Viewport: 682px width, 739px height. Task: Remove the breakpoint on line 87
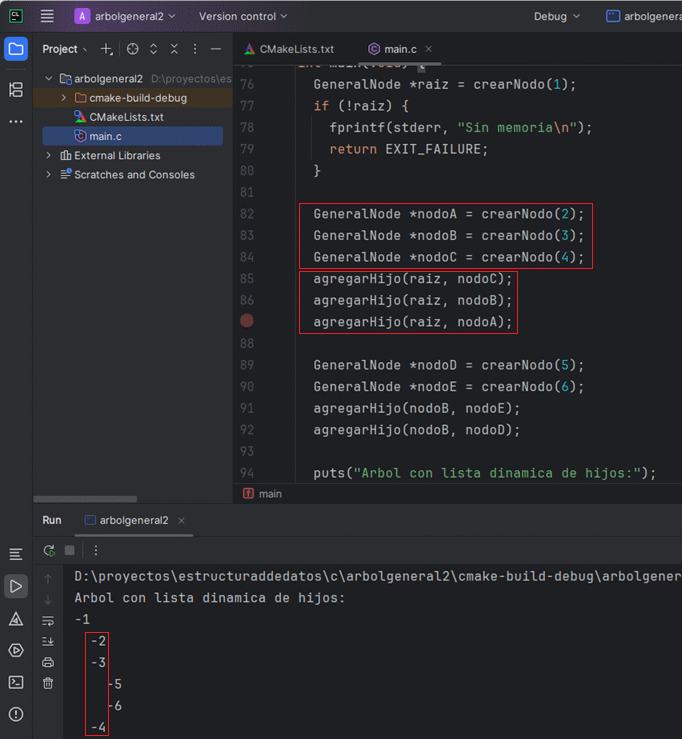tap(247, 321)
